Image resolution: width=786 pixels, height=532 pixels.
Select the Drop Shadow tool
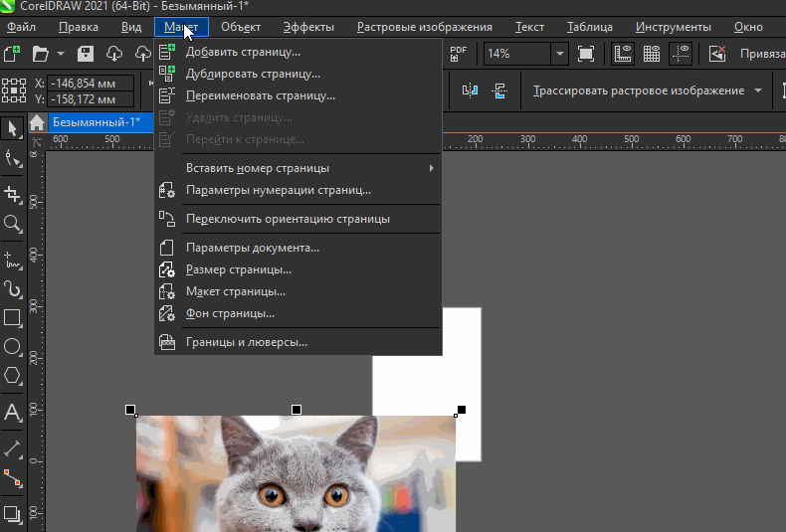pyautogui.click(x=13, y=514)
